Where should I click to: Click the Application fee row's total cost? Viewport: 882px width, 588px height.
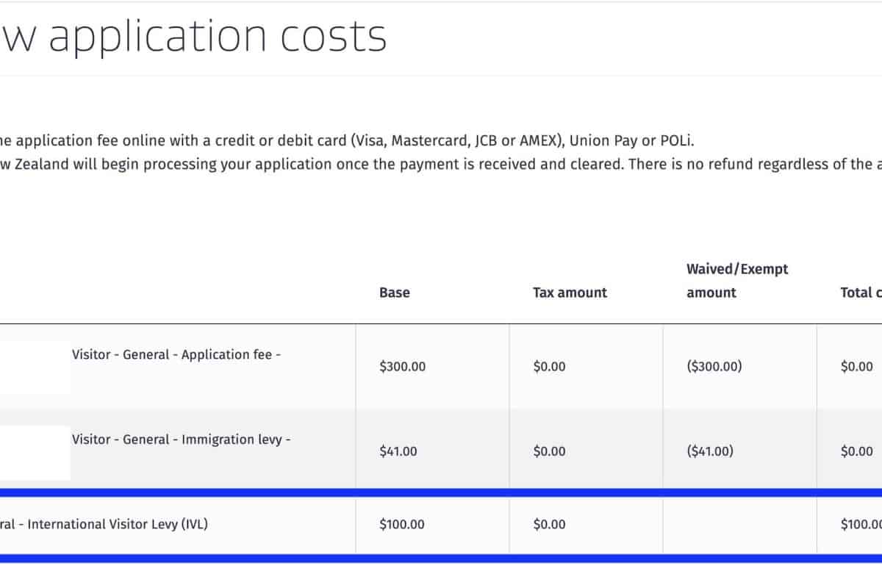(856, 366)
